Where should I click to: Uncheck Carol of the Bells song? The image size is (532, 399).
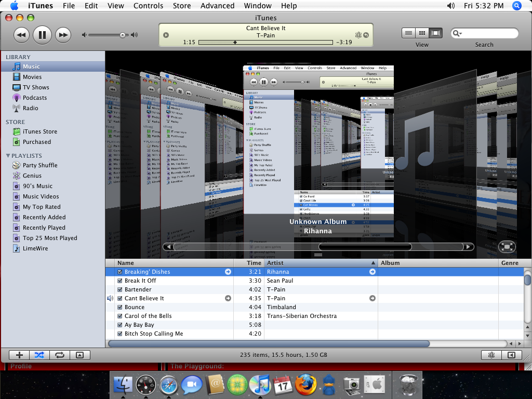click(x=120, y=316)
